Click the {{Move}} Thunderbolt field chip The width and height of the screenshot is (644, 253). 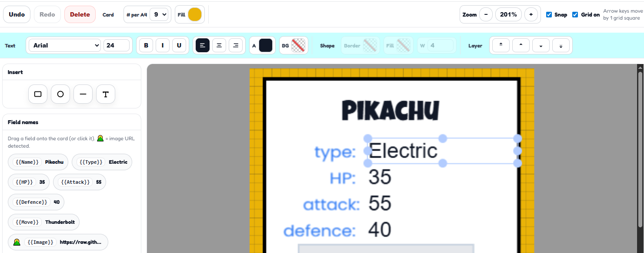(x=44, y=222)
